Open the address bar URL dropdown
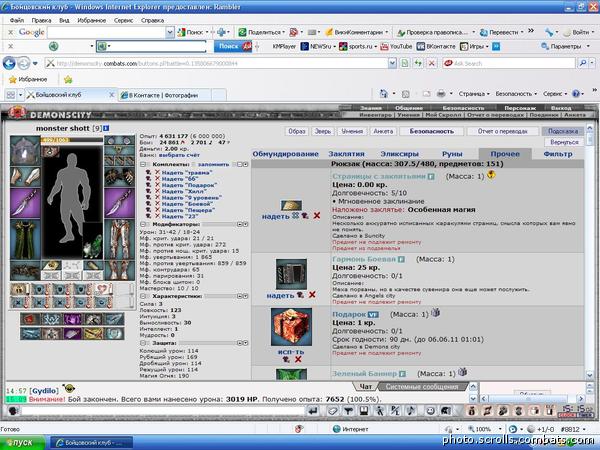The height and width of the screenshot is (450, 600). [x=392, y=63]
